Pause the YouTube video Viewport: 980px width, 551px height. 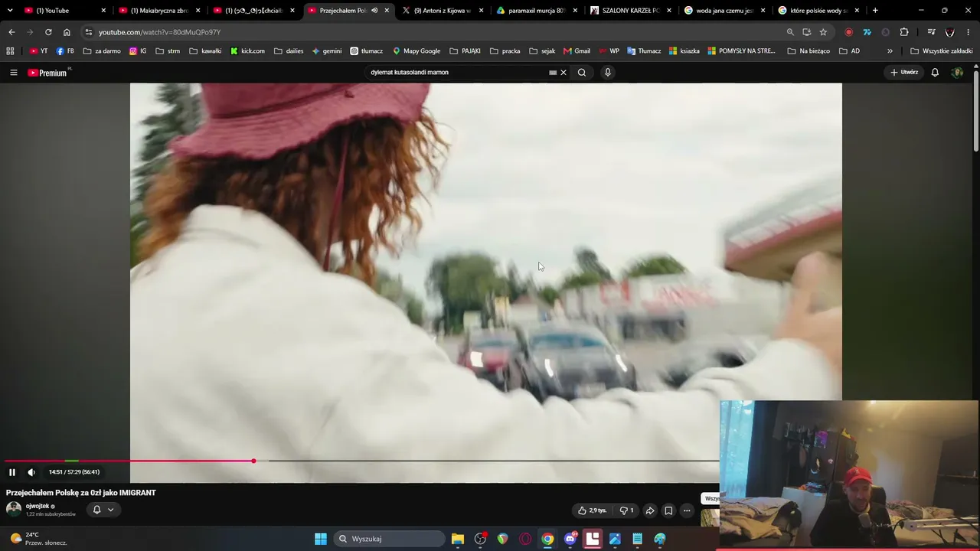click(12, 472)
